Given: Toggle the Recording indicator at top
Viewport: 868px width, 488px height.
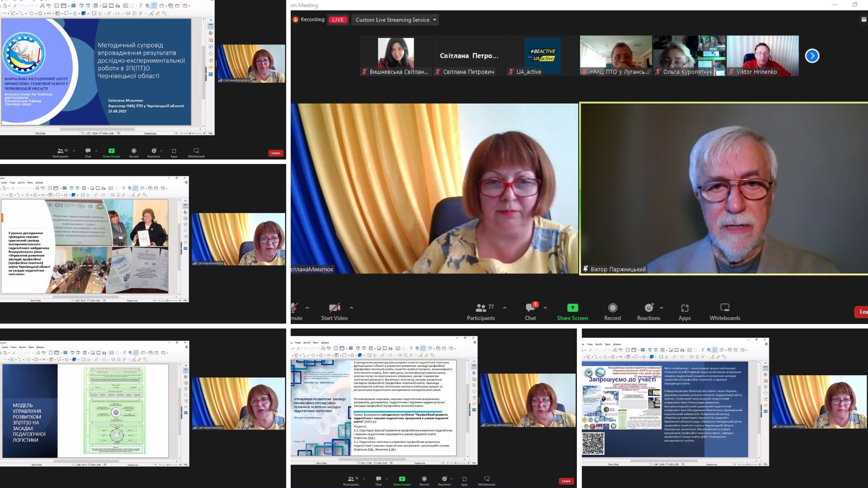Looking at the screenshot, I should (x=308, y=20).
